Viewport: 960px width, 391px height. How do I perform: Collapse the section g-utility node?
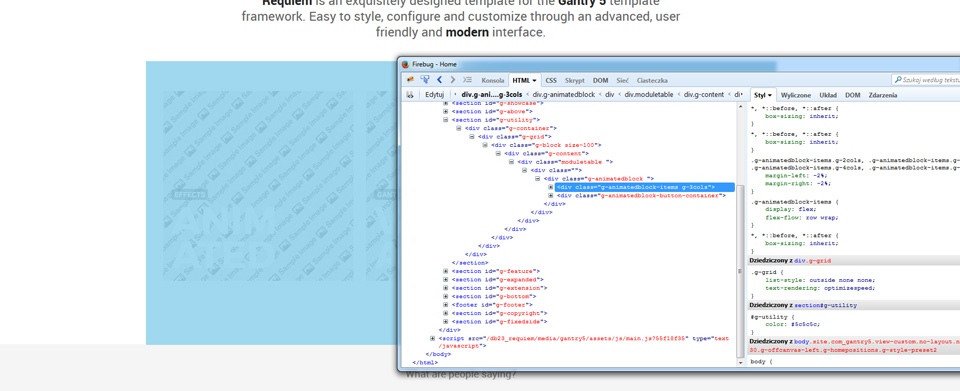click(446, 120)
